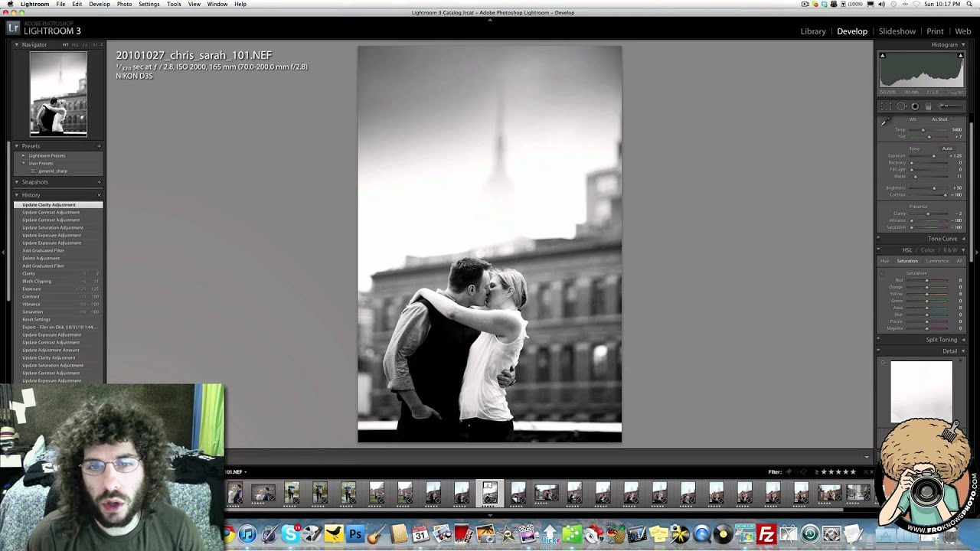
Task: Adjust the Clarity slider
Action: 929,214
